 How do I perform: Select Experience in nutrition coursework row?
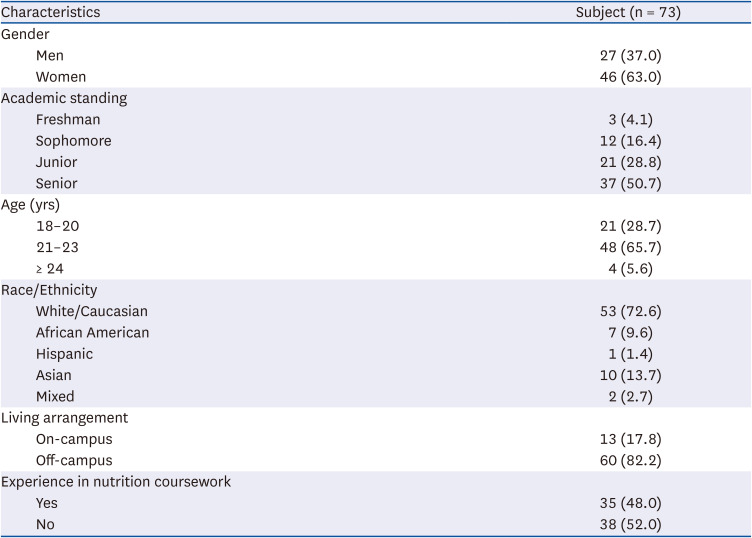[x=116, y=481]
